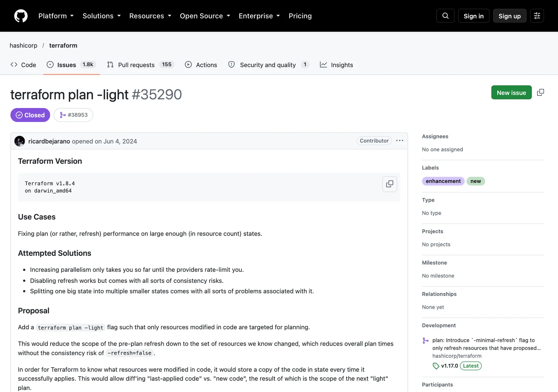Screen dimensions: 558x392
Task: Copy the Terraform version code block
Action: 390,184
